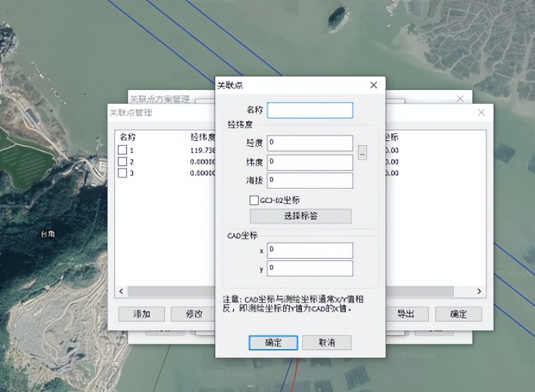Check the checkbox for point 3
This screenshot has width=535, height=392.
pos(124,173)
